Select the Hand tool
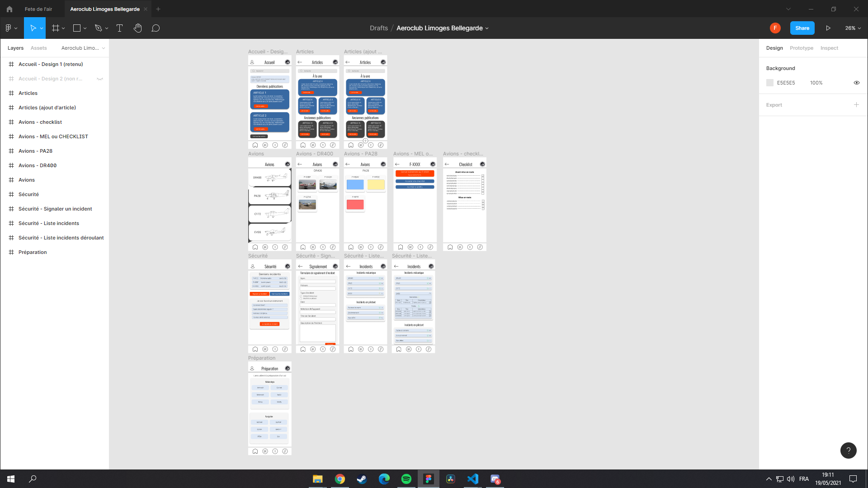 tap(137, 28)
